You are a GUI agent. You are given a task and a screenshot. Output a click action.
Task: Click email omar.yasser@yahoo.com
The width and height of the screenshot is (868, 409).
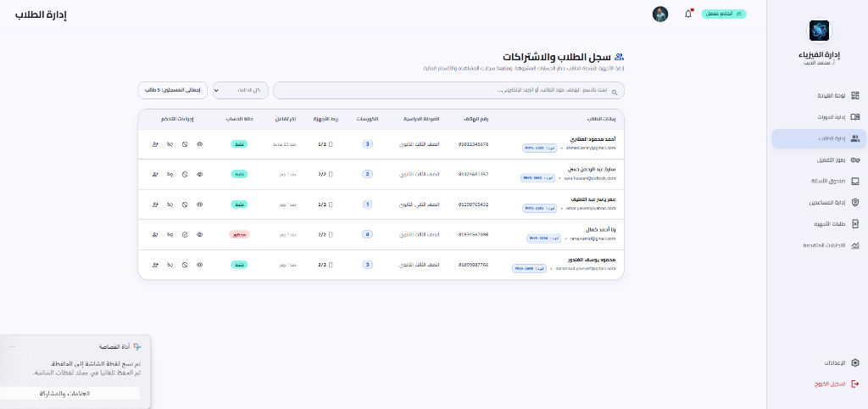click(590, 209)
